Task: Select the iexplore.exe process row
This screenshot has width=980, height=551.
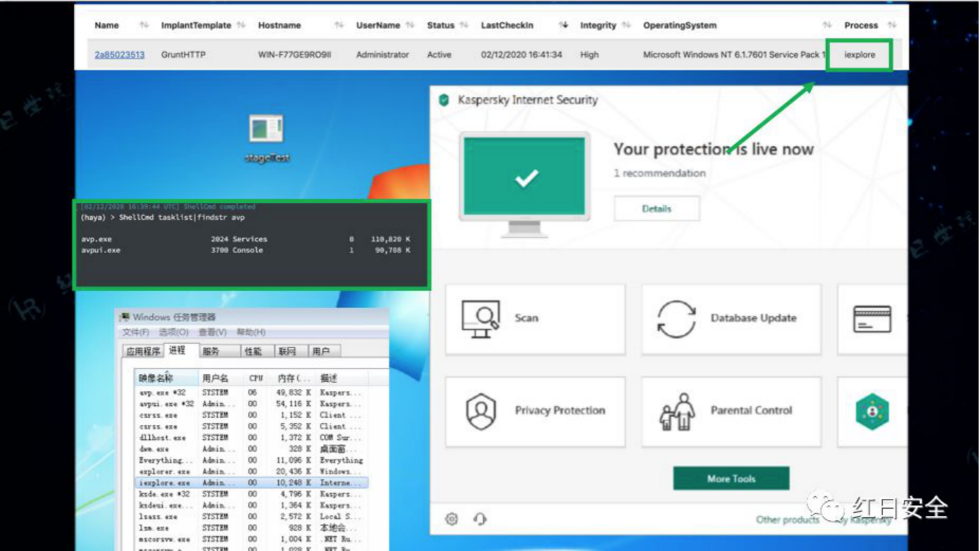Action: (x=251, y=483)
